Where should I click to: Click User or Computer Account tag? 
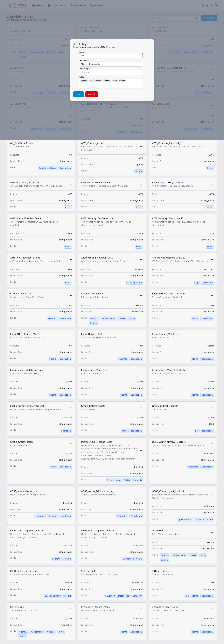(x=58, y=596)
